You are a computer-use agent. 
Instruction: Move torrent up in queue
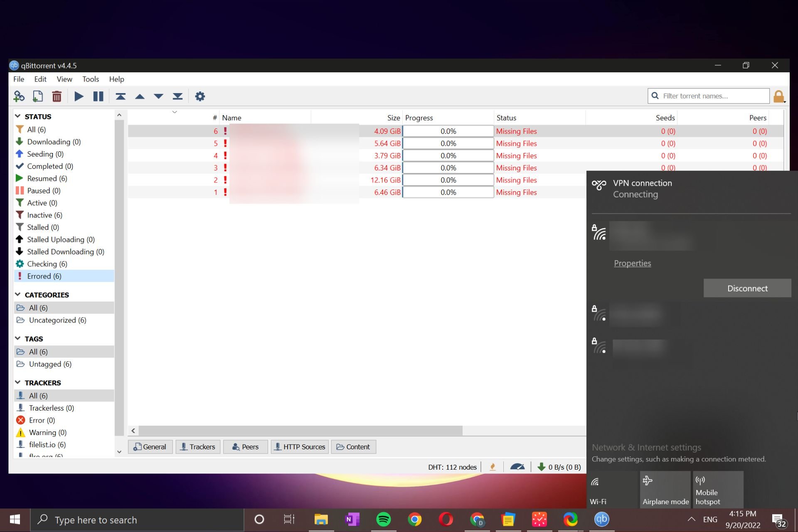[140, 96]
